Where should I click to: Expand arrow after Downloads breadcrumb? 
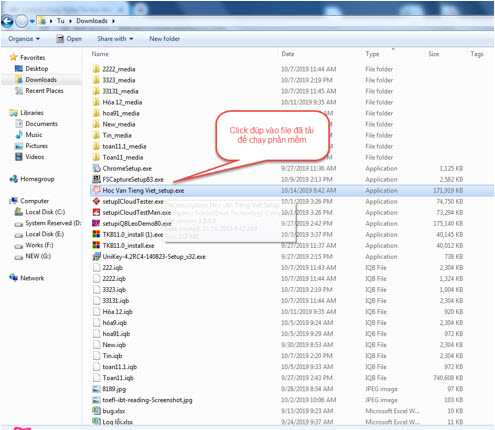click(x=114, y=21)
